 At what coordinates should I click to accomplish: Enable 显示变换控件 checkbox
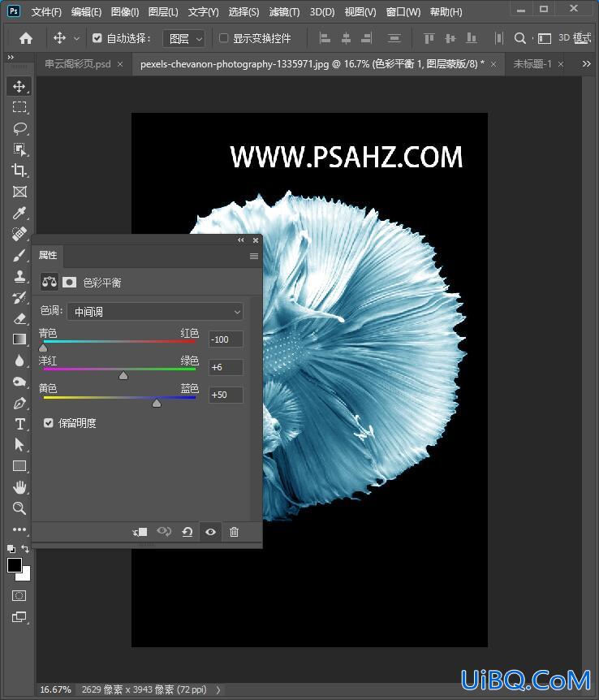point(224,38)
